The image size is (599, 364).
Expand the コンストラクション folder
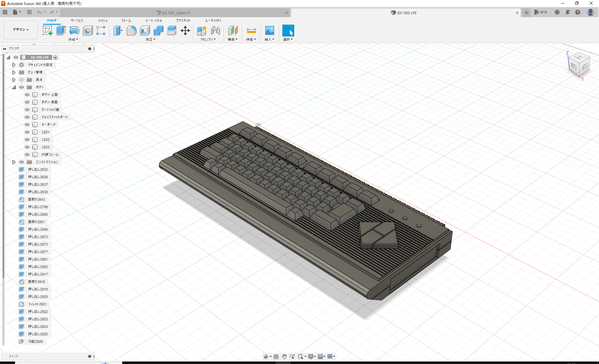[x=14, y=162]
